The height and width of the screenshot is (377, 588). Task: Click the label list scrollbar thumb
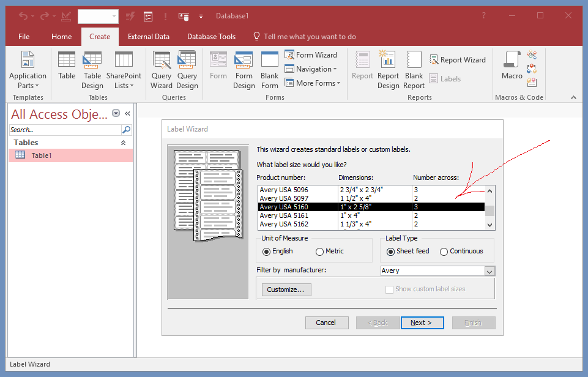(x=489, y=211)
